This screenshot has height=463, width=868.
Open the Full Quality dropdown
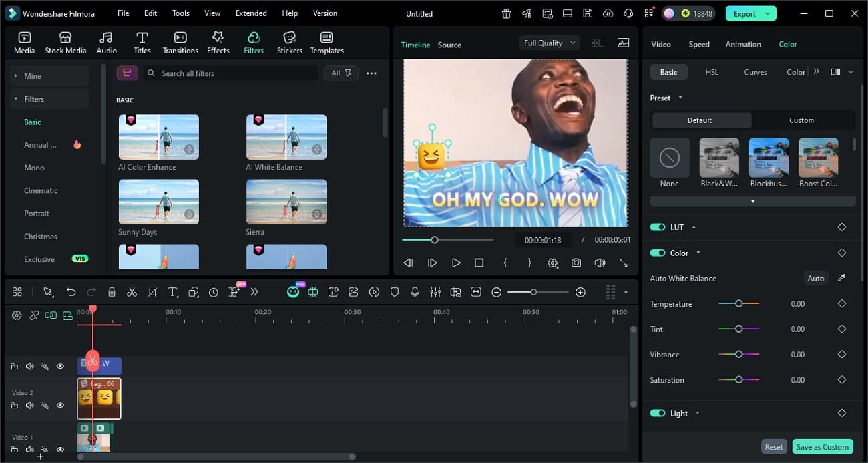click(548, 42)
